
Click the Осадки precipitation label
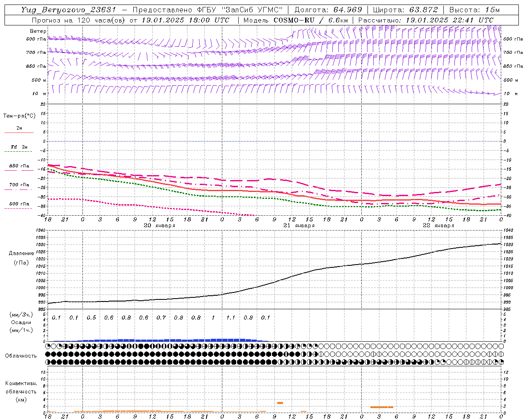[x=21, y=322]
